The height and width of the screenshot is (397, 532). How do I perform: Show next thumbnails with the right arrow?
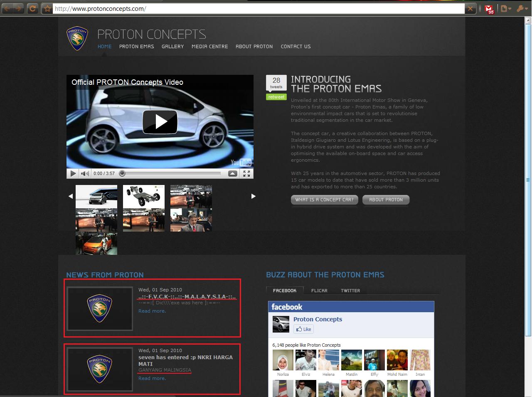[x=253, y=196]
